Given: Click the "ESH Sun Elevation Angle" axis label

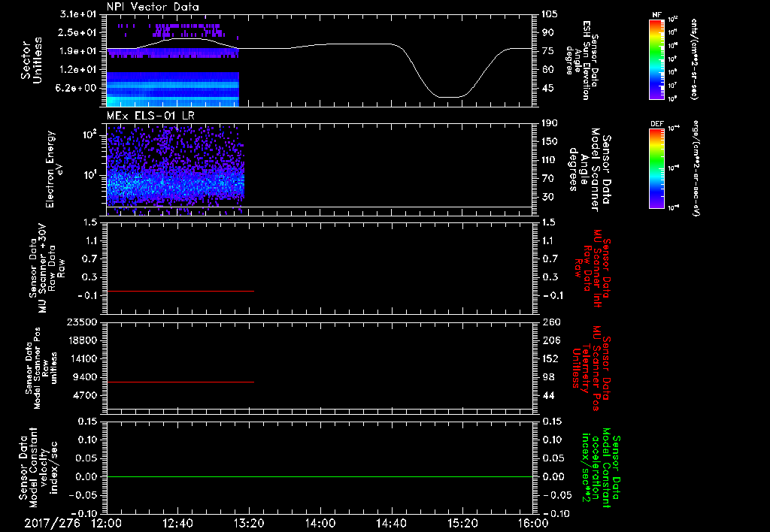Looking at the screenshot, I should point(583,60).
